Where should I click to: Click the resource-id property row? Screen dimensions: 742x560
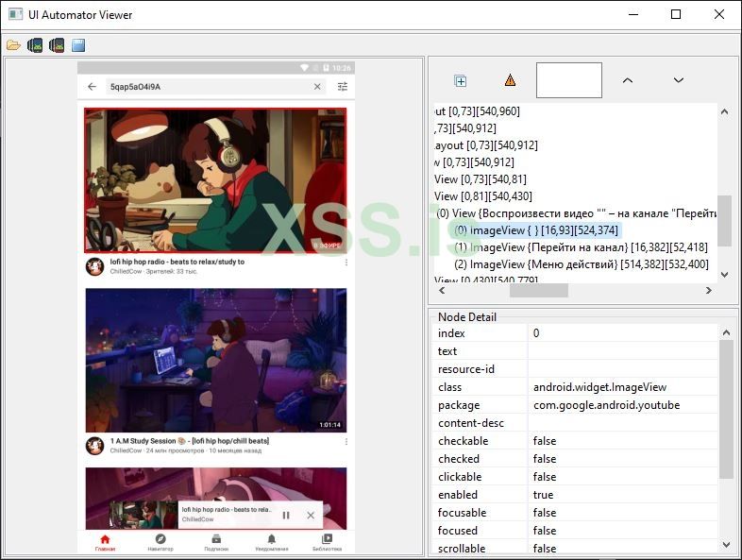click(576, 368)
